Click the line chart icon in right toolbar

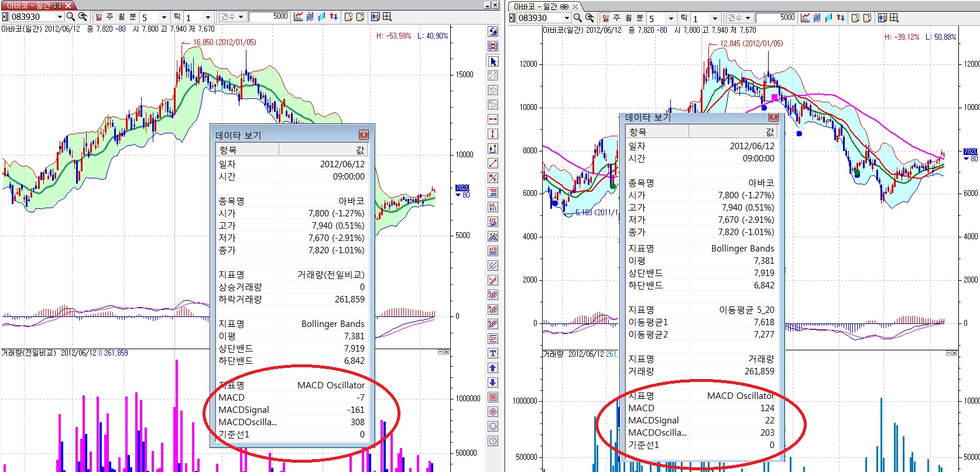[x=806, y=18]
